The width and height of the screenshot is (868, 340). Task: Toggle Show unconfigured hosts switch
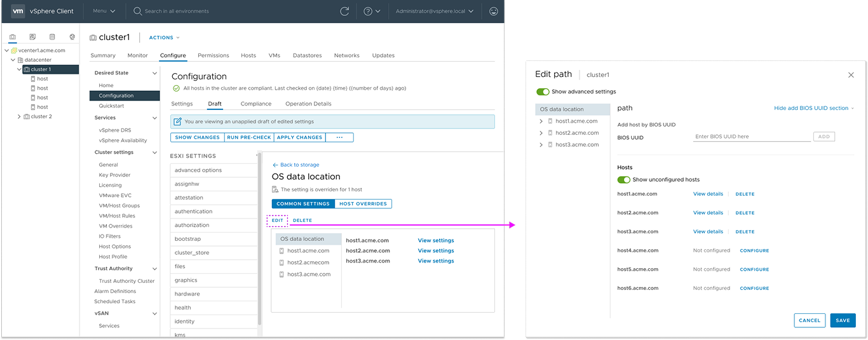(x=624, y=180)
